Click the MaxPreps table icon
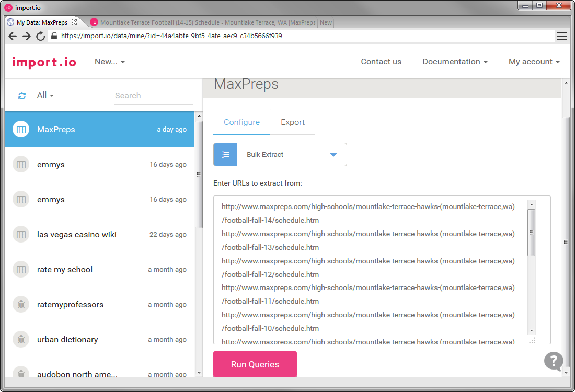This screenshot has height=392, width=575. pyautogui.click(x=21, y=130)
